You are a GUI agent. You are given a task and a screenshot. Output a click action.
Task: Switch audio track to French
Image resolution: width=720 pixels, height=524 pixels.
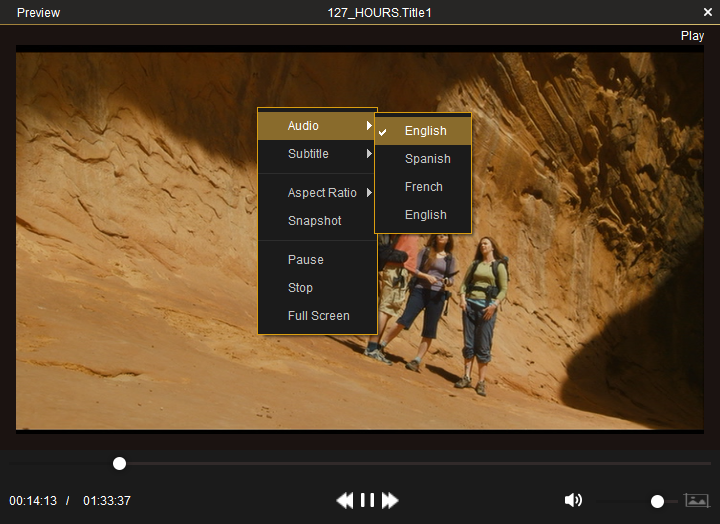pos(423,187)
